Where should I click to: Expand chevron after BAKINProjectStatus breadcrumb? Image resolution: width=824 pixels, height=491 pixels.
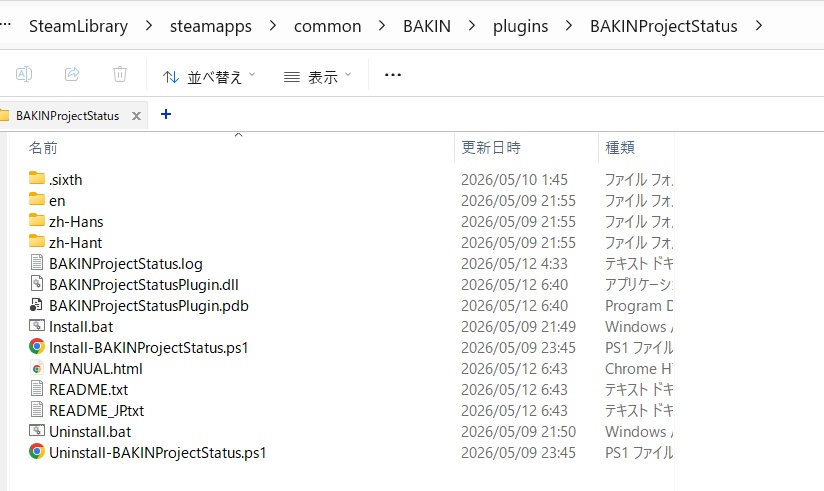pyautogui.click(x=758, y=25)
